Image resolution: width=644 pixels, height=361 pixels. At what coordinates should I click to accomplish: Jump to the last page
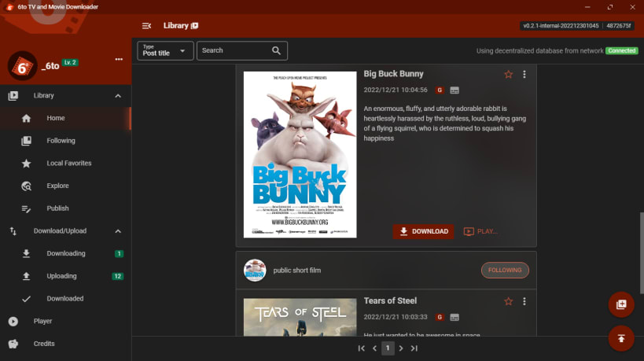pyautogui.click(x=414, y=348)
